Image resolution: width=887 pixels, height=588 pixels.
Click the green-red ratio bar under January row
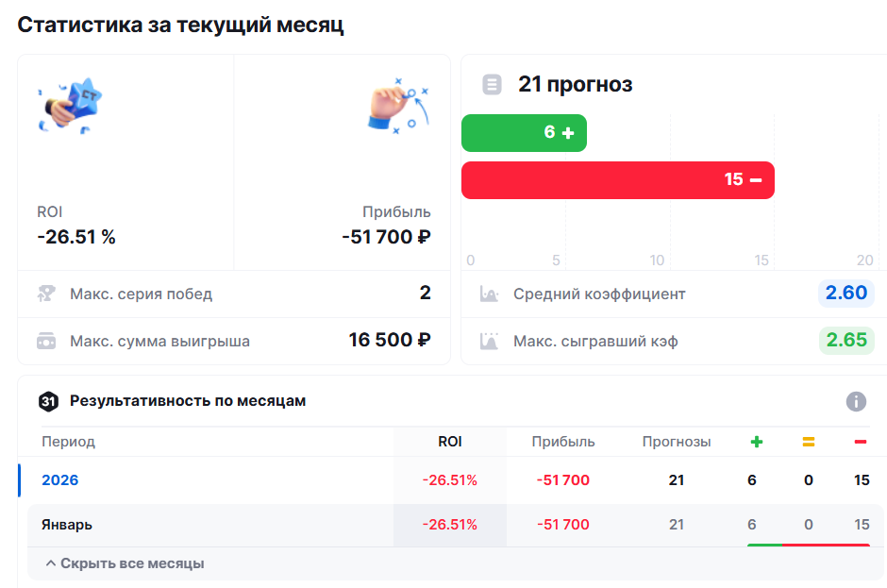808,544
